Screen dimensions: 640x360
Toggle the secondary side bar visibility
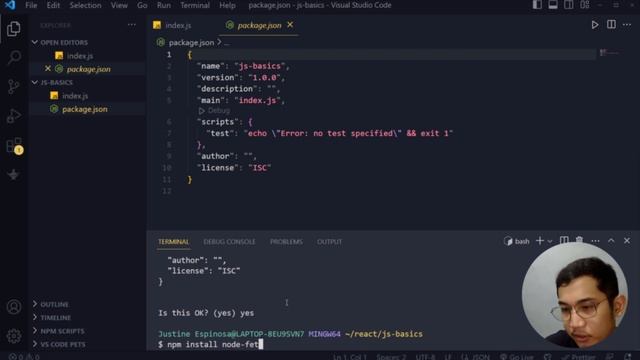(x=569, y=5)
